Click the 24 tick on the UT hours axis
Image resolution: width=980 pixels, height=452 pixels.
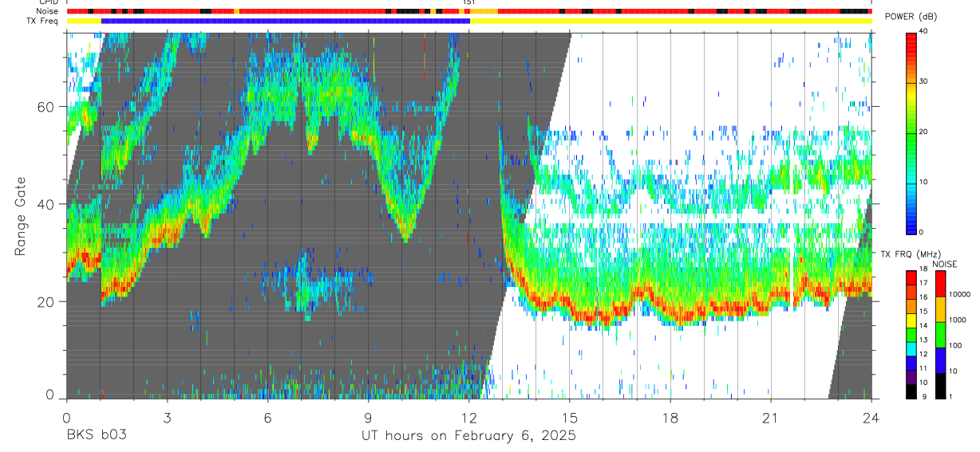(871, 417)
